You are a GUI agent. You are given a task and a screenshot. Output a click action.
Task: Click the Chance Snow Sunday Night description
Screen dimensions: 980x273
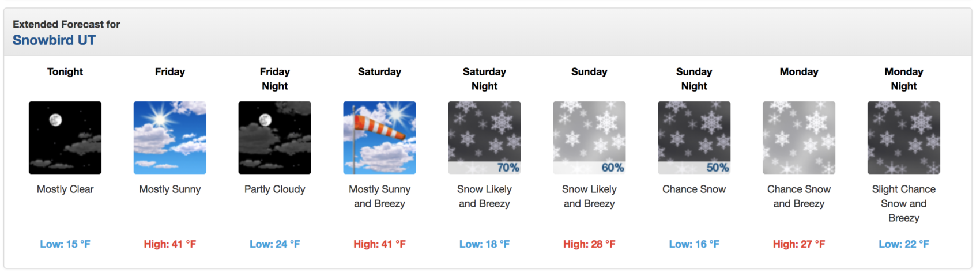pyautogui.click(x=694, y=189)
